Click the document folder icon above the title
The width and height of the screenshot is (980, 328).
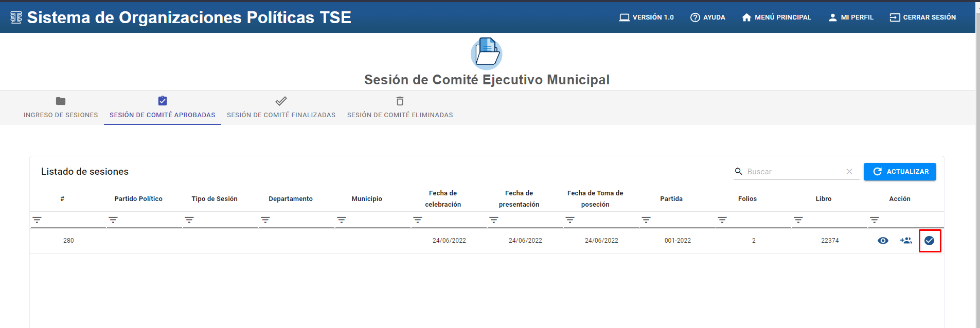(487, 53)
